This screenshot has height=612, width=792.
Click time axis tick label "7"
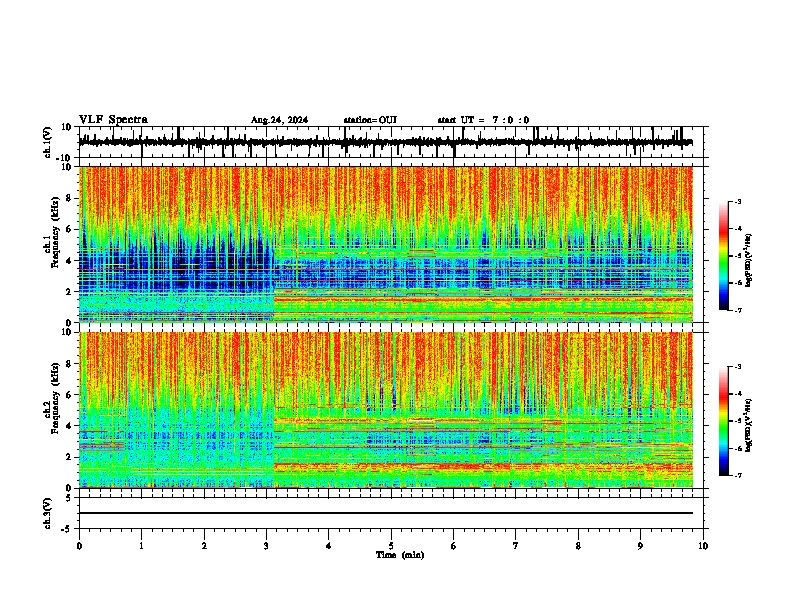click(x=516, y=546)
